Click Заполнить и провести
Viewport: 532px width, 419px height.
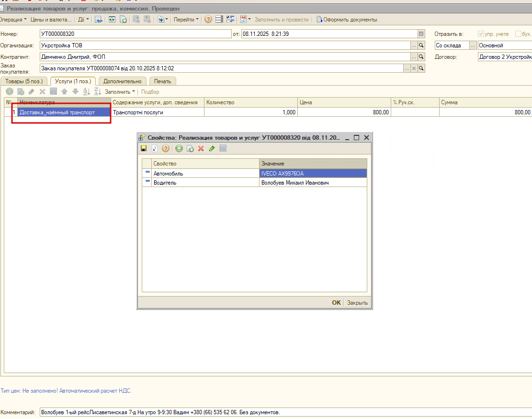coord(282,19)
